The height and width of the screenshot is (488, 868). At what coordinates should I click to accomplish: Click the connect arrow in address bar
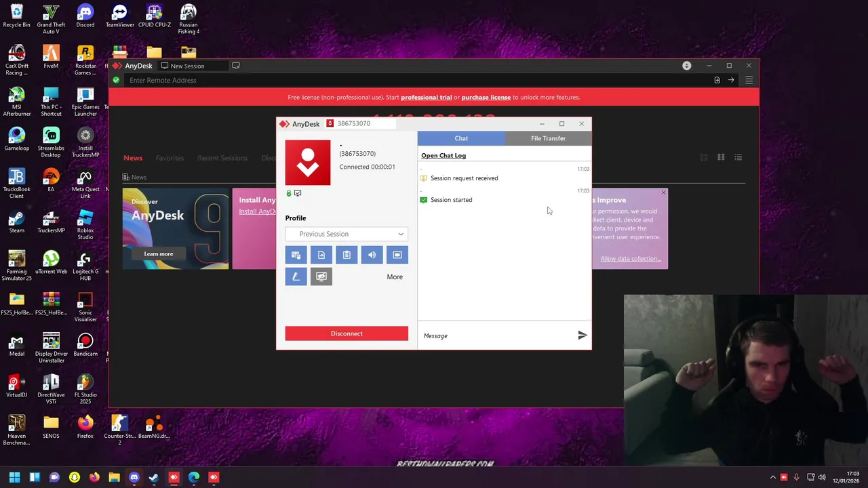pyautogui.click(x=731, y=80)
